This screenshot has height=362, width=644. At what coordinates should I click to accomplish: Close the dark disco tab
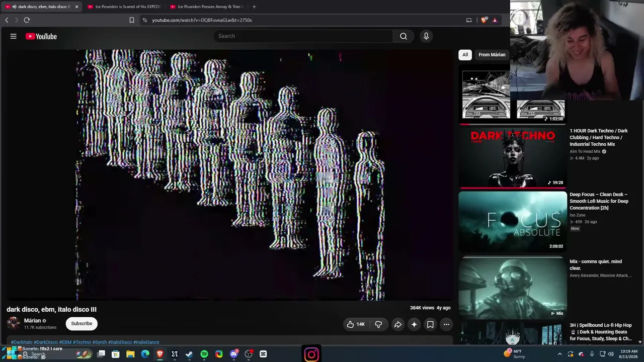tap(76, 7)
